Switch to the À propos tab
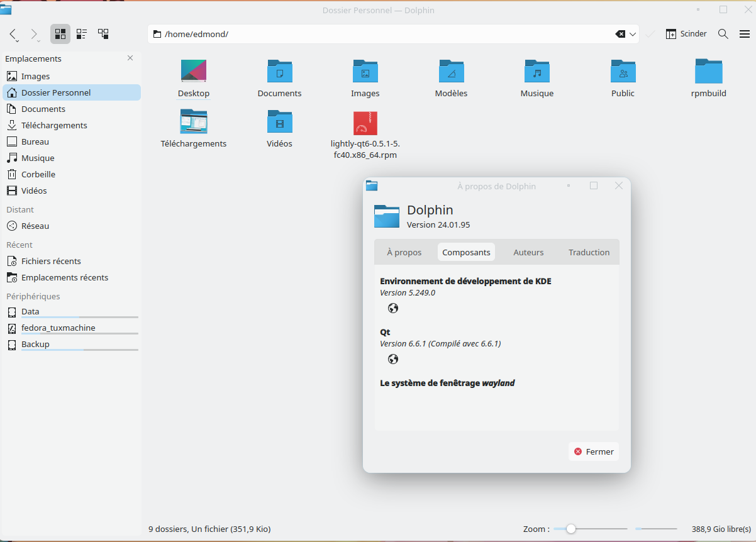 [x=404, y=252]
